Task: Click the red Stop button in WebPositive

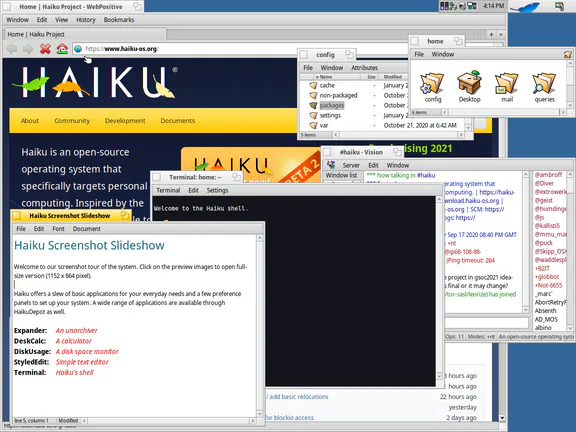Action: point(45,49)
